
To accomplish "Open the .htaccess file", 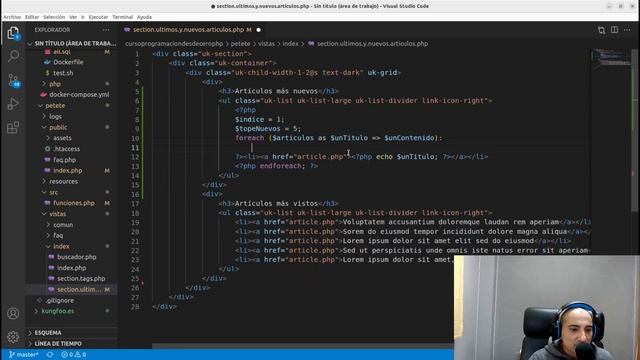I will pyautogui.click(x=67, y=149).
